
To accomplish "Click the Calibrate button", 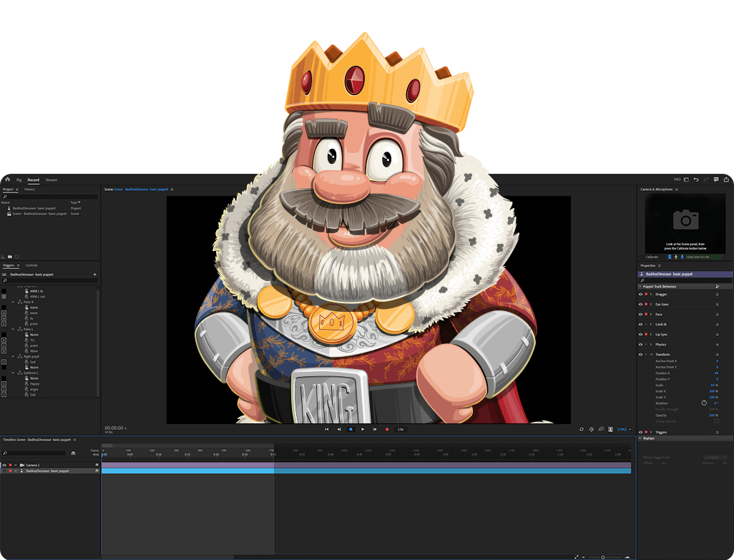I will (652, 257).
